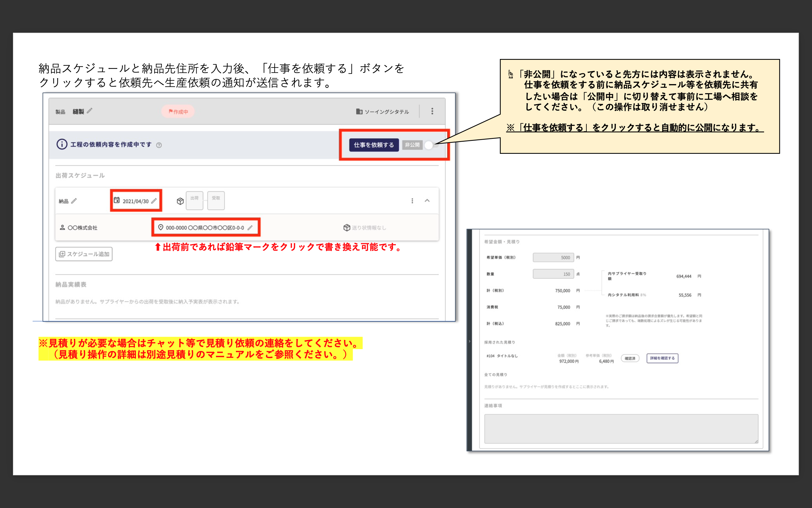Click the resize handle of the 連絡事項 text area
The height and width of the screenshot is (508, 812).
(756, 441)
